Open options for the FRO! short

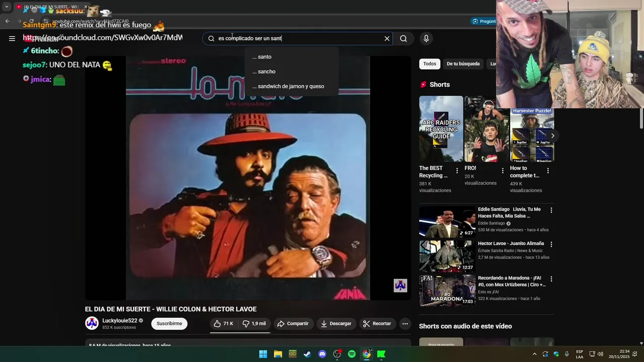502,171
